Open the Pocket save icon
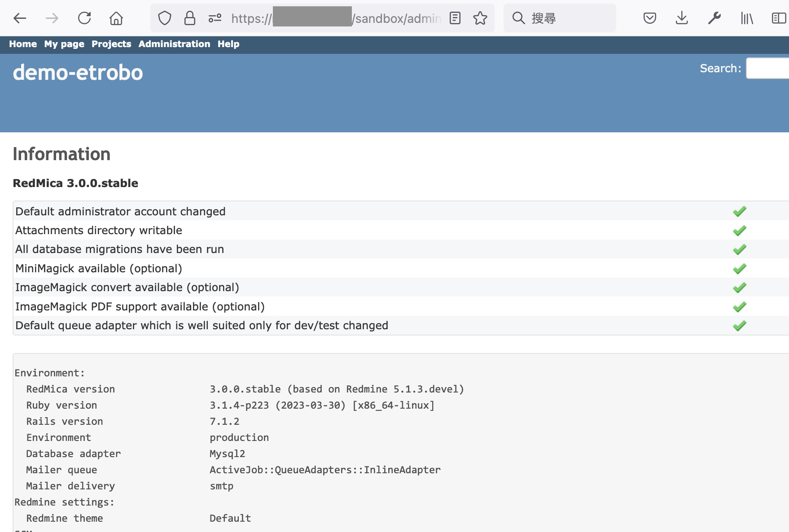789x532 pixels. coord(649,18)
